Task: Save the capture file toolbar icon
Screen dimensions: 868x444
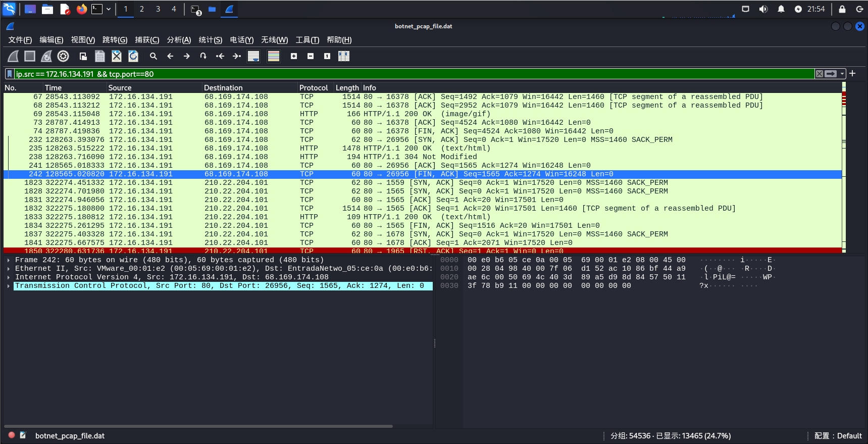Action: (100, 56)
